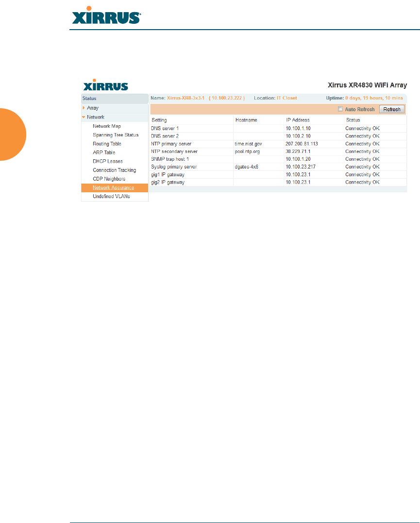Open the Status menu header
Image resolution: width=420 pixels, height=523 pixels.
coord(115,99)
